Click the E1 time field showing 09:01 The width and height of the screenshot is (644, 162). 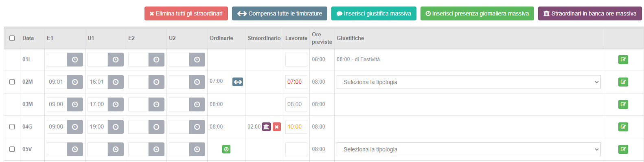(57, 82)
